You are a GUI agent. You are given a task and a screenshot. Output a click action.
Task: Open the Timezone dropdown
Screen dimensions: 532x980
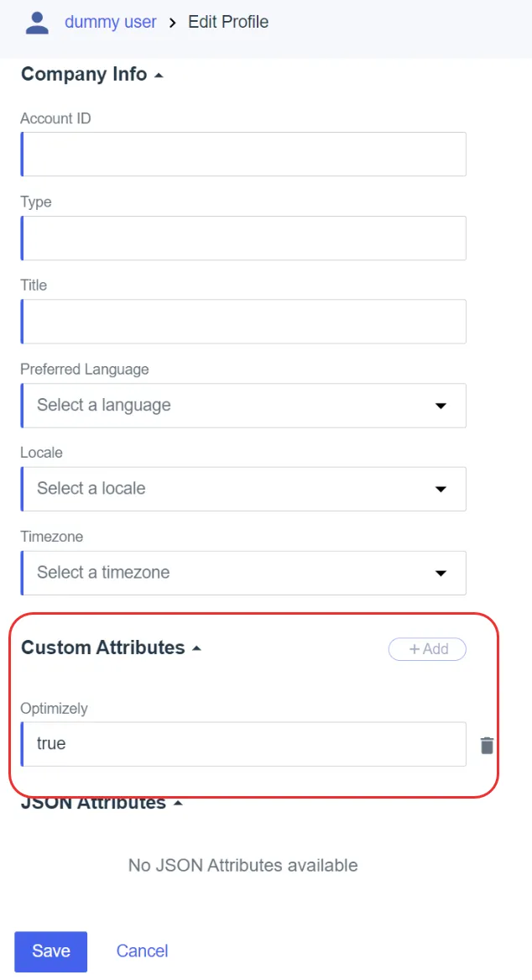pos(243,573)
